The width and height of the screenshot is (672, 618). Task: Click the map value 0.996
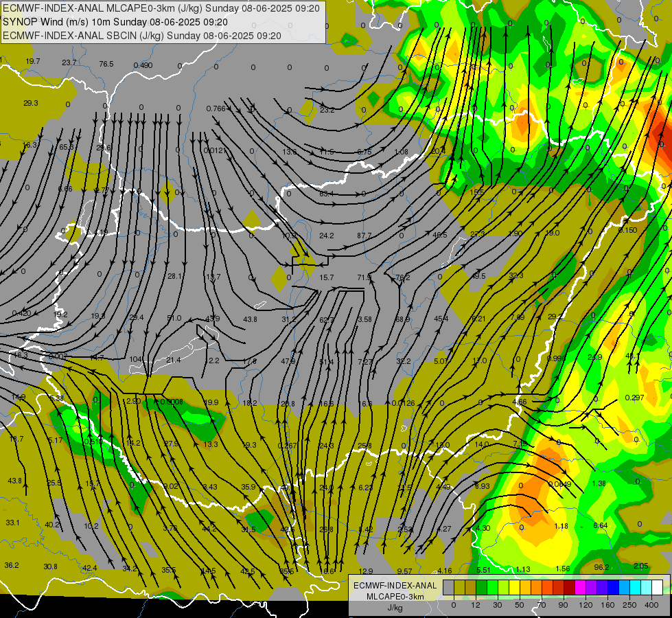[556, 358]
